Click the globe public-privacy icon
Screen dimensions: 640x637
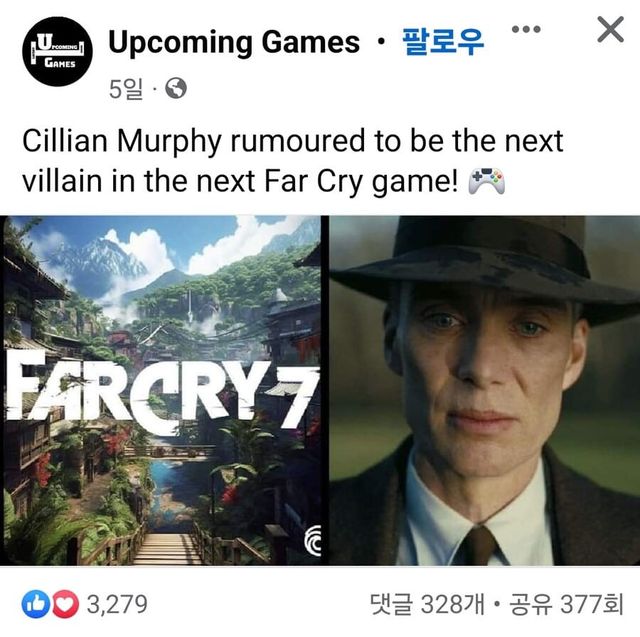tap(176, 88)
